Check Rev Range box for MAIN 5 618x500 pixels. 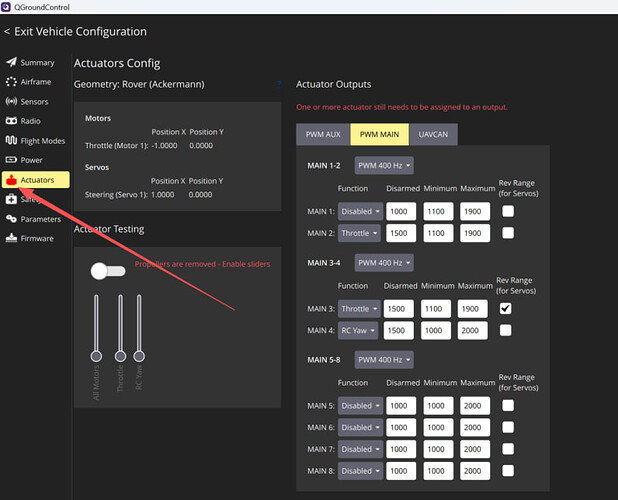coord(508,405)
